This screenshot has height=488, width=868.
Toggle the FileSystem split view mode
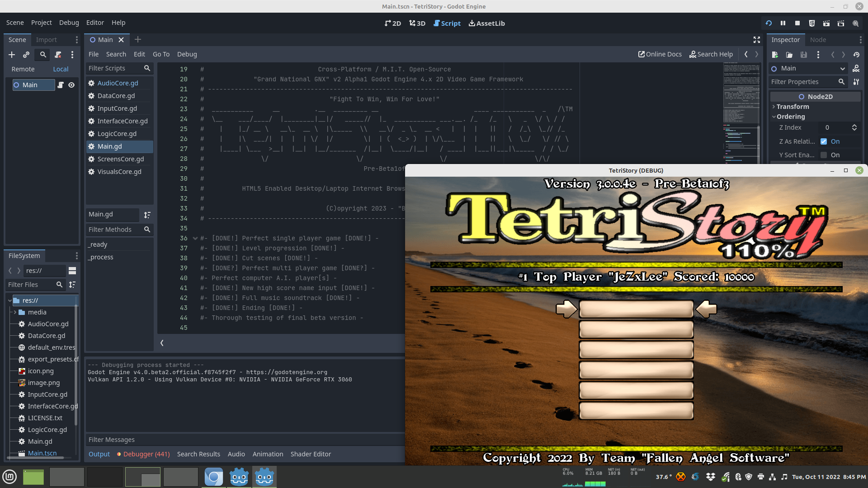click(x=72, y=271)
